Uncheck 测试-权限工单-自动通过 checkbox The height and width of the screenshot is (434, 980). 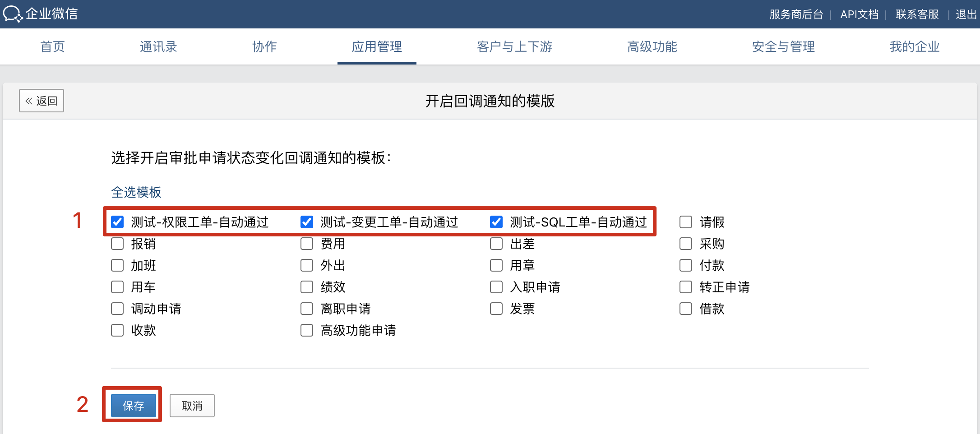(x=117, y=222)
